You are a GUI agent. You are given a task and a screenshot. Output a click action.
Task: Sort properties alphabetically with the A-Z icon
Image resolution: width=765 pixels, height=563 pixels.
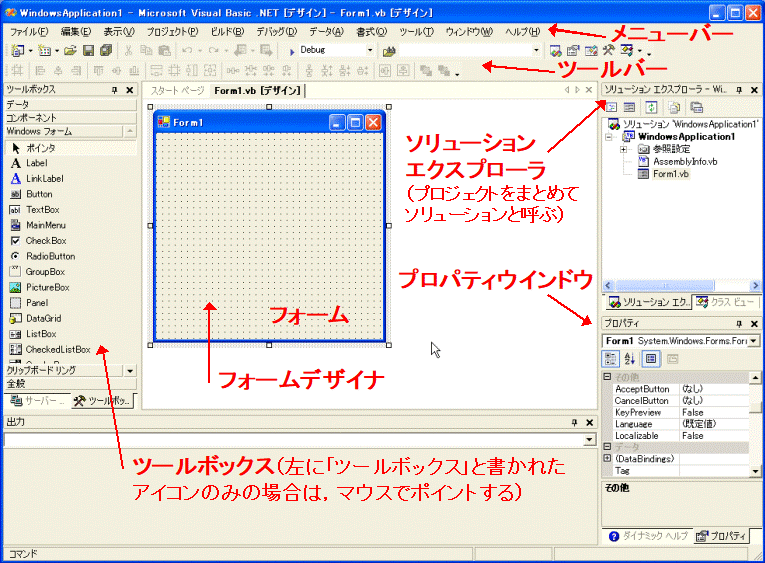pyautogui.click(x=631, y=359)
